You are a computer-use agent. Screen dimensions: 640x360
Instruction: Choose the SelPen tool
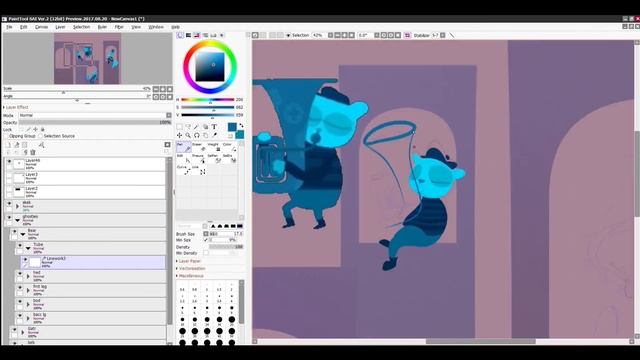pyautogui.click(x=214, y=158)
